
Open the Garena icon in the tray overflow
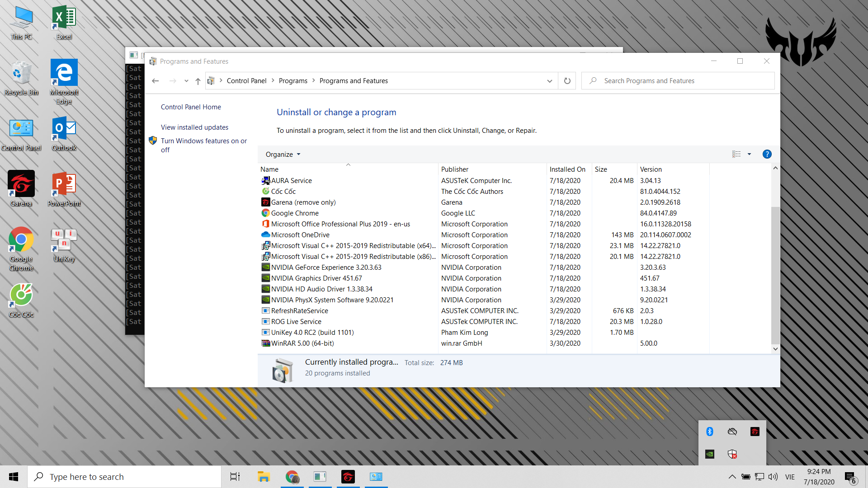click(x=755, y=432)
